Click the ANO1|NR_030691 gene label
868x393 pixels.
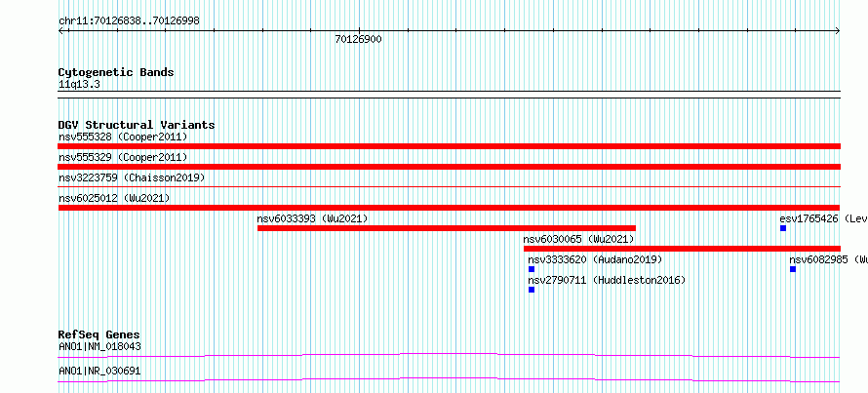tap(99, 371)
